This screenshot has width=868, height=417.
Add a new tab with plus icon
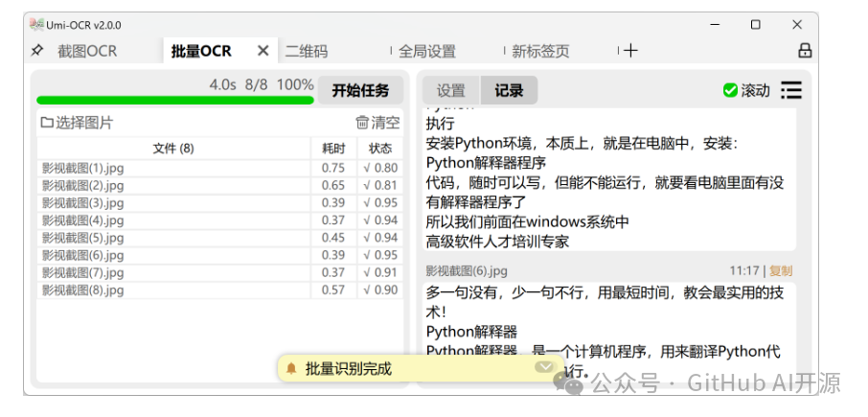tap(630, 51)
